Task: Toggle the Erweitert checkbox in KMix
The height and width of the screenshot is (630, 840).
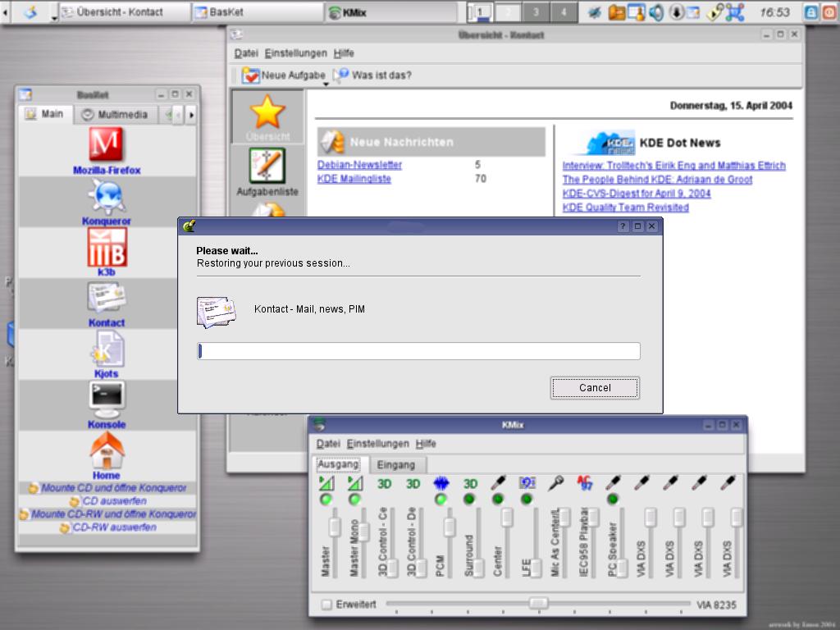Action: (326, 605)
